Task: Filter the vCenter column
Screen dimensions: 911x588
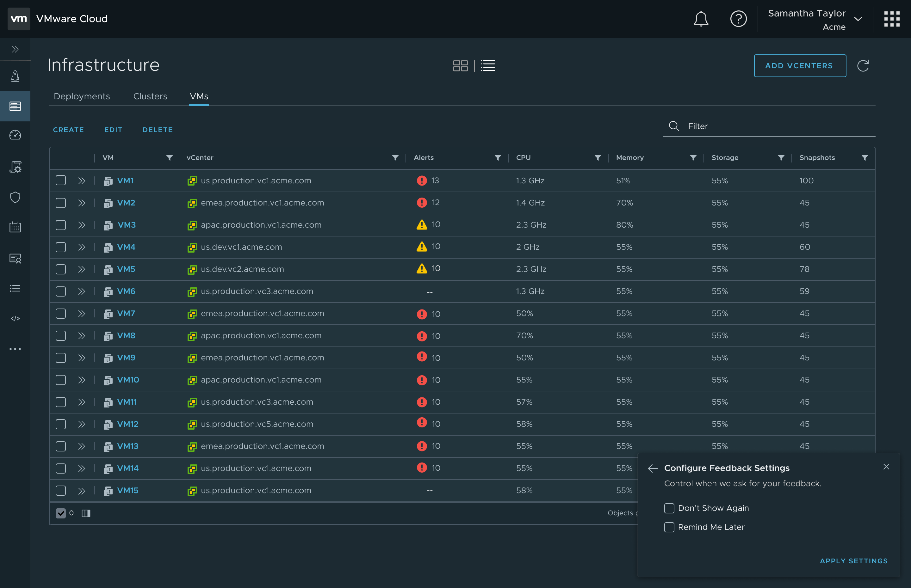Action: click(x=395, y=158)
